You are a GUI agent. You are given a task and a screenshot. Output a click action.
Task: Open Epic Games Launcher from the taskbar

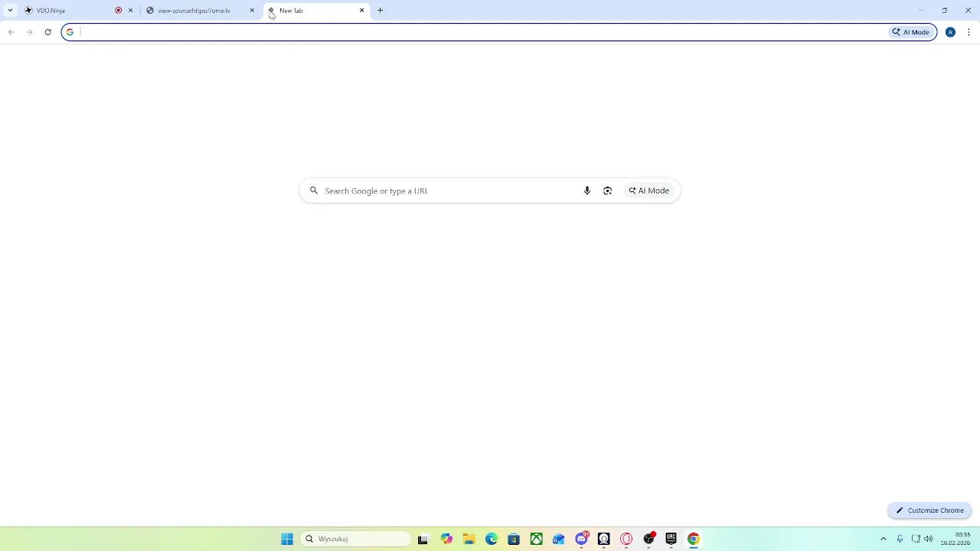[671, 539]
